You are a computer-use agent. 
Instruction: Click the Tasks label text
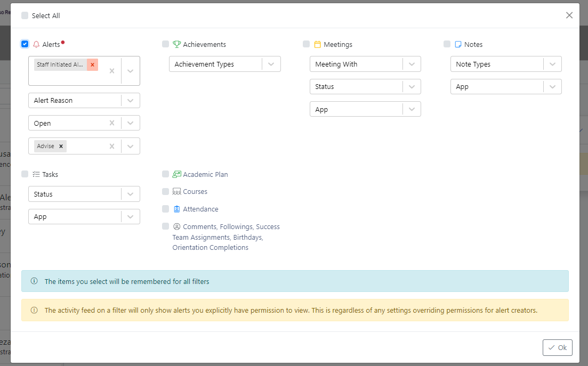tap(50, 174)
